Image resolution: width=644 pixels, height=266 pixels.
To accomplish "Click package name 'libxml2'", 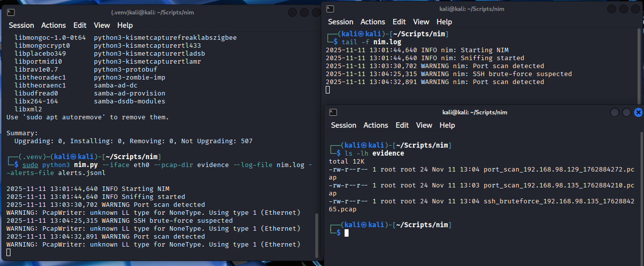I will point(28,109).
